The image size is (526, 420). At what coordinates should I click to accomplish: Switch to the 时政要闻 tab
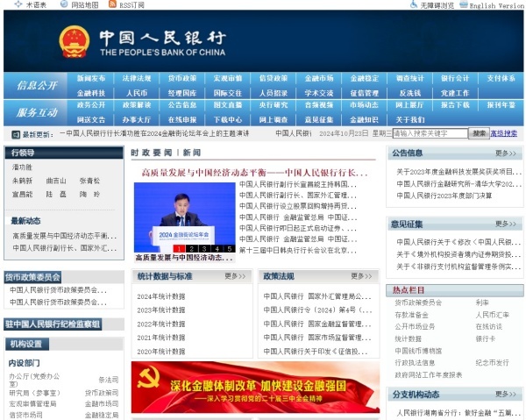tap(152, 153)
